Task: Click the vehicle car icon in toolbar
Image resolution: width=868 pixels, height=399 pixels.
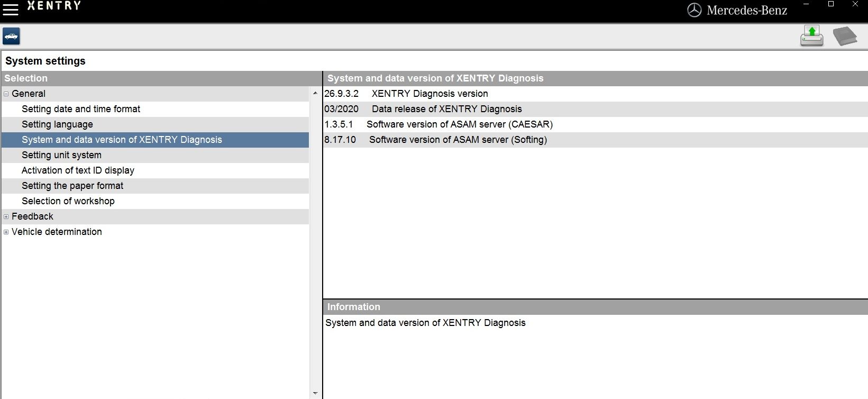Action: point(11,37)
